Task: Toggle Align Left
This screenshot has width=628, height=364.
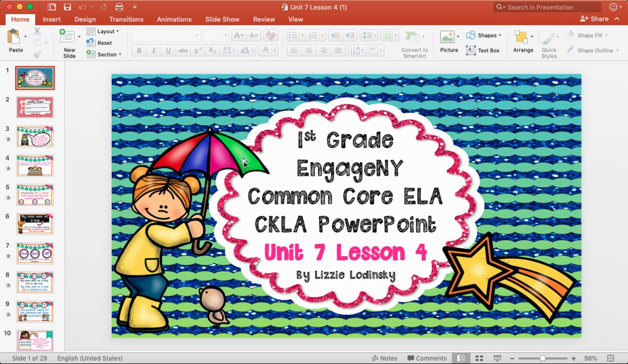Action: (294, 51)
